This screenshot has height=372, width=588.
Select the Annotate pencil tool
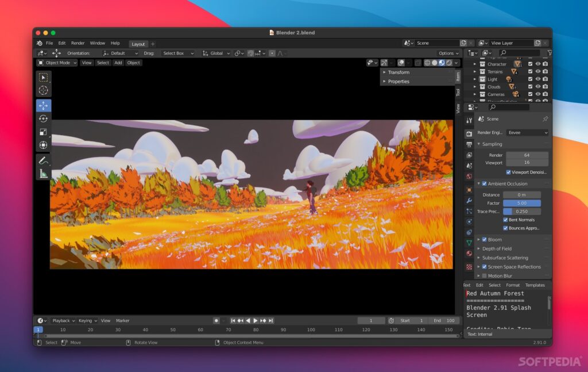pos(44,160)
